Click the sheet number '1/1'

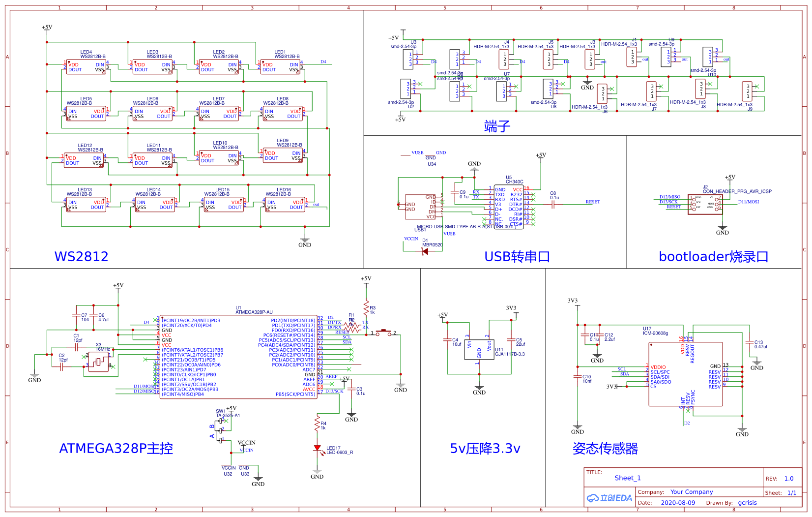(x=792, y=493)
